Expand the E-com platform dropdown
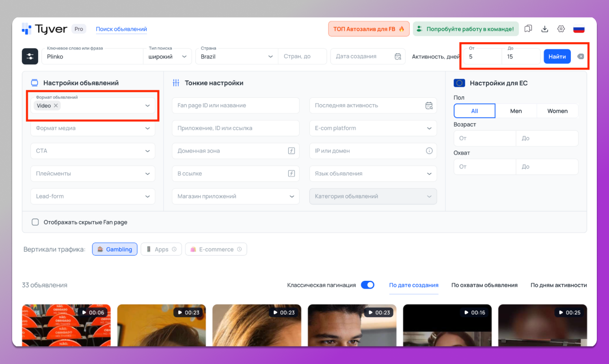Image resolution: width=609 pixels, height=364 pixels. [373, 128]
